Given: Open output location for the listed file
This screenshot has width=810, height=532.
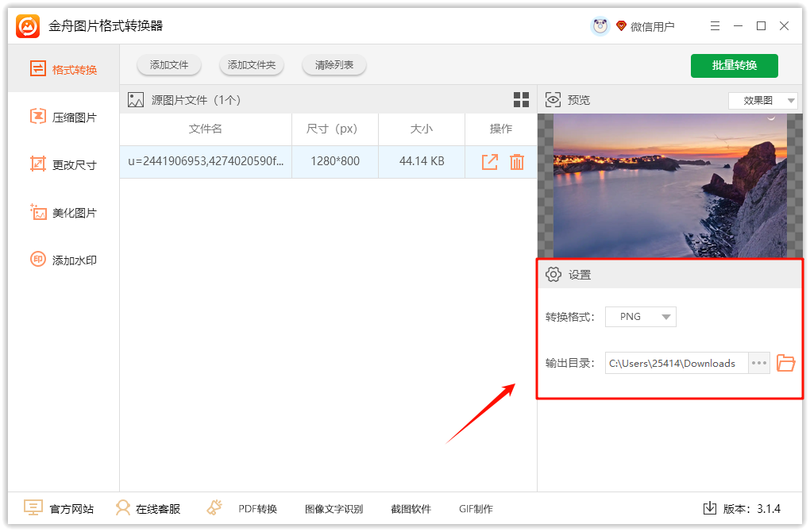Looking at the screenshot, I should pyautogui.click(x=490, y=162).
